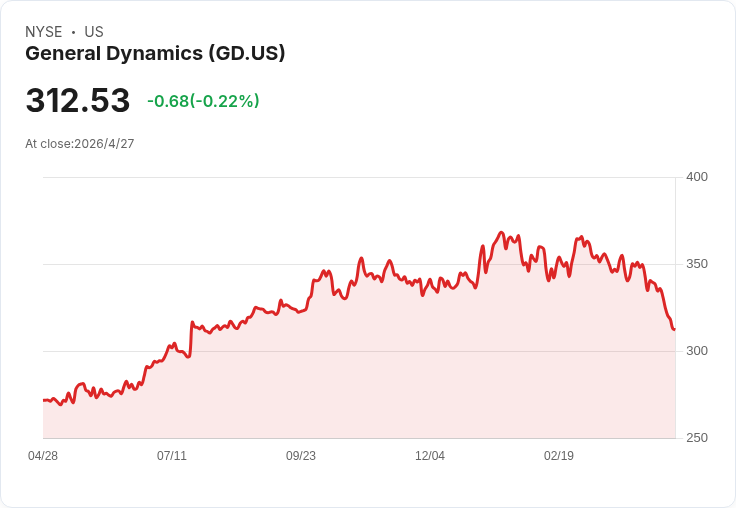This screenshot has width=736, height=508.
Task: Click the highest peak of the price line
Action: click(501, 233)
